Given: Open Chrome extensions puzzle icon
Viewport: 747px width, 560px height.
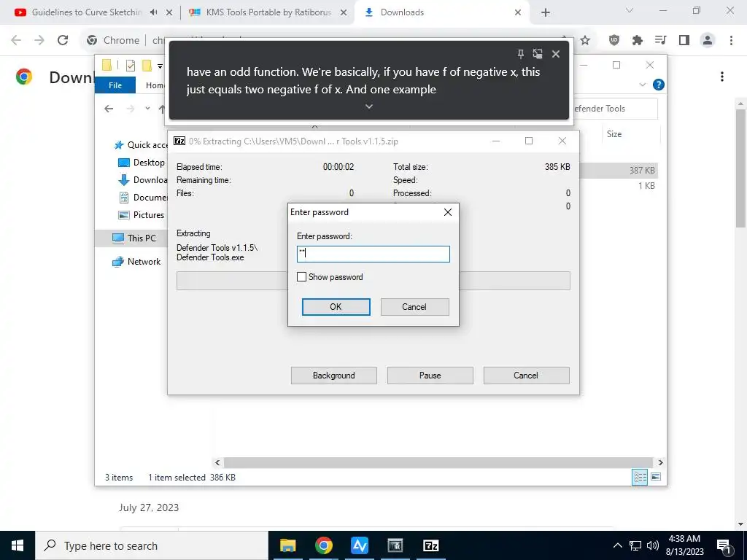Looking at the screenshot, I should pos(638,41).
